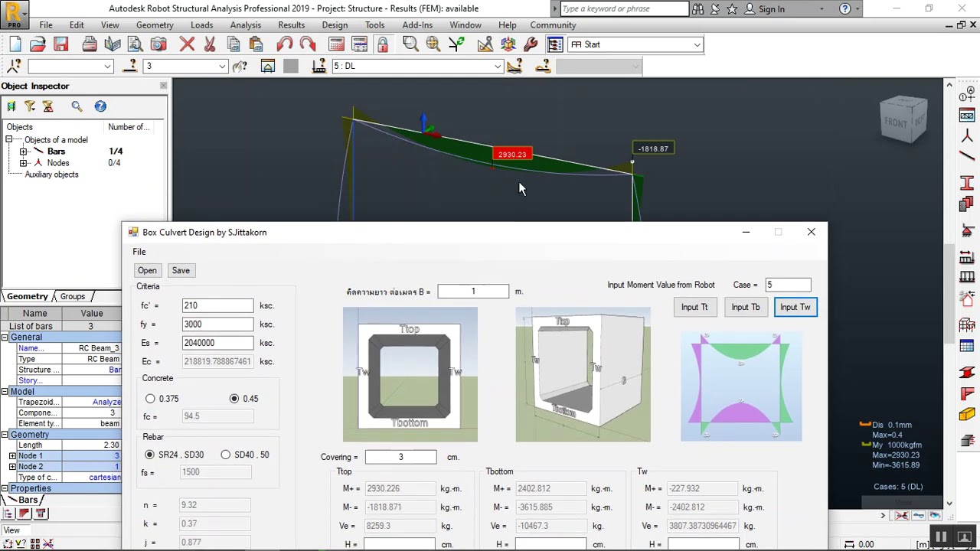Take a screen capture with the camera icon
Viewport: 980px width, 551px height.
pyautogui.click(x=158, y=44)
